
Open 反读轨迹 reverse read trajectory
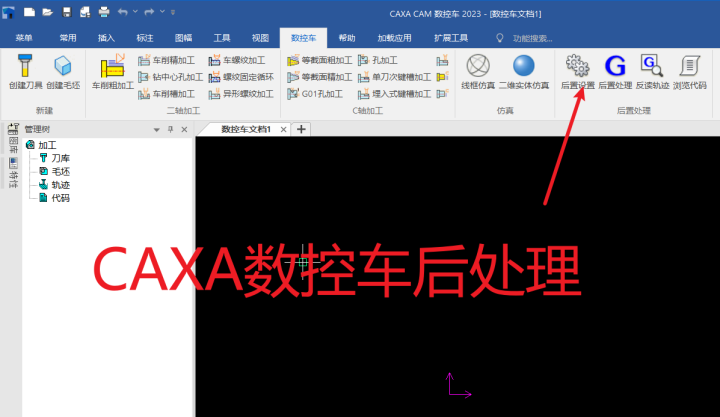tap(652, 72)
